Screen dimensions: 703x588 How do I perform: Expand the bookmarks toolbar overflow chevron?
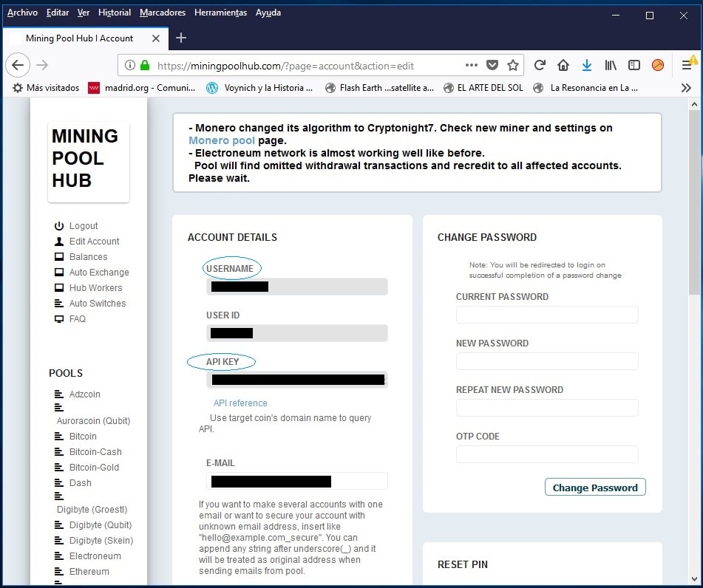686,88
